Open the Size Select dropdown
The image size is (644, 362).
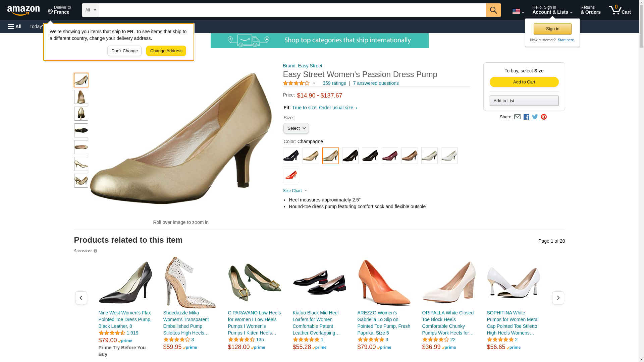[296, 128]
